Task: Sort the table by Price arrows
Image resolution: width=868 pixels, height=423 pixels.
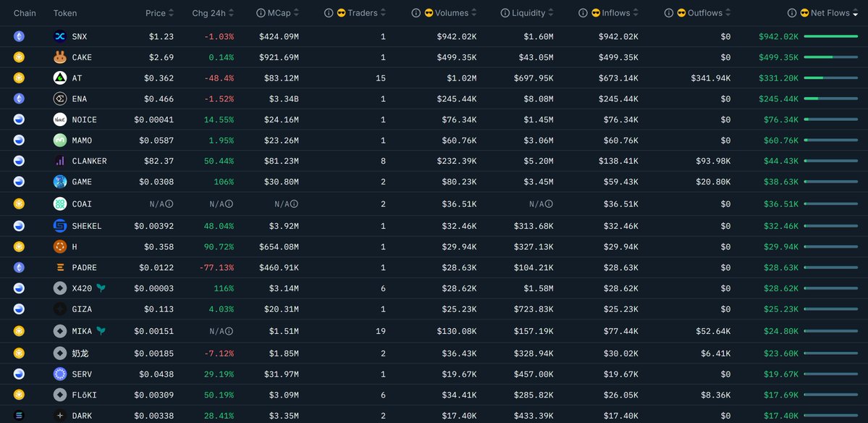Action: point(171,13)
